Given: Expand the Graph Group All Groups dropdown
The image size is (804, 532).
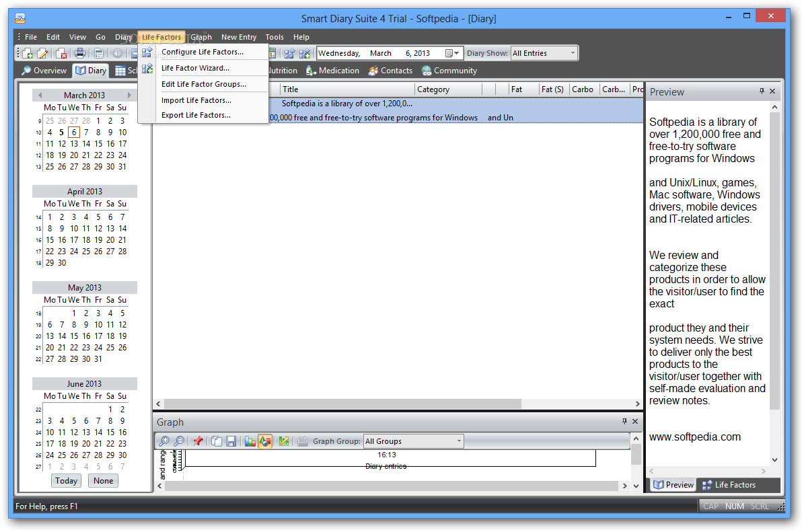Looking at the screenshot, I should pyautogui.click(x=459, y=441).
